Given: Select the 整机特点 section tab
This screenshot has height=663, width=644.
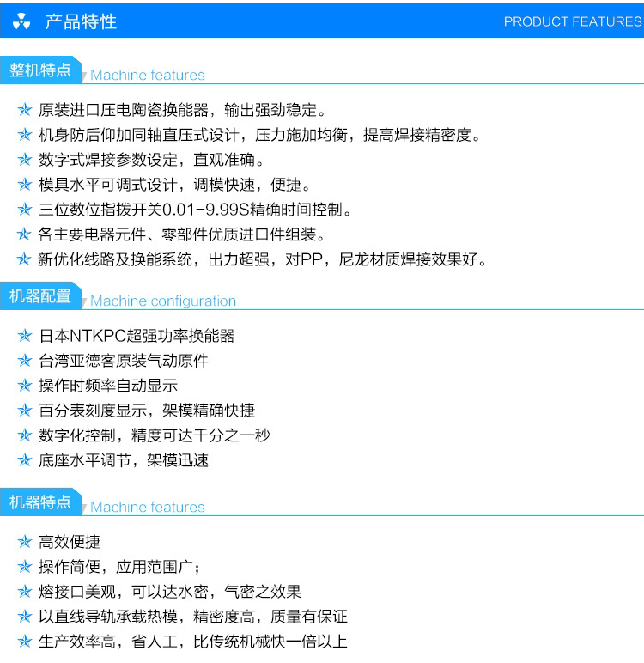Looking at the screenshot, I should pyautogui.click(x=39, y=70).
